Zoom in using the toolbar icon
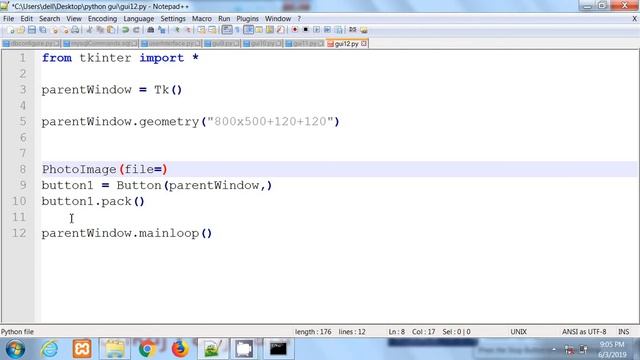The height and width of the screenshot is (360, 640). pos(177,30)
